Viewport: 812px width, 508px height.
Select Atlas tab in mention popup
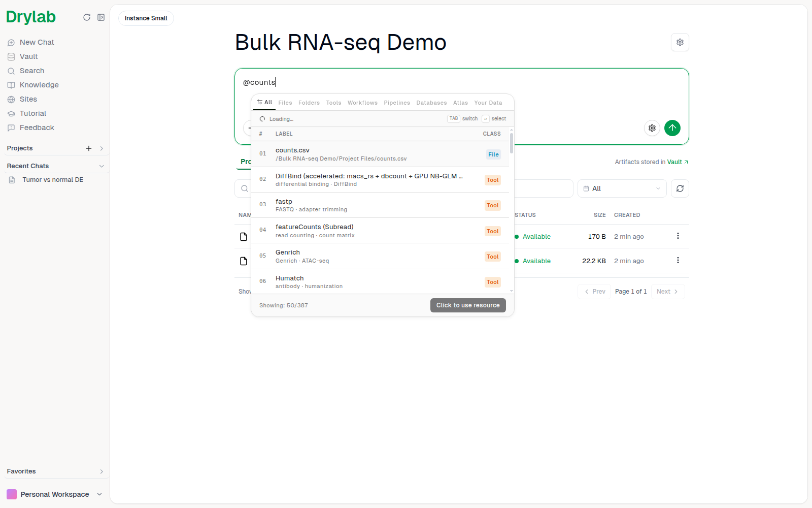[x=460, y=103]
